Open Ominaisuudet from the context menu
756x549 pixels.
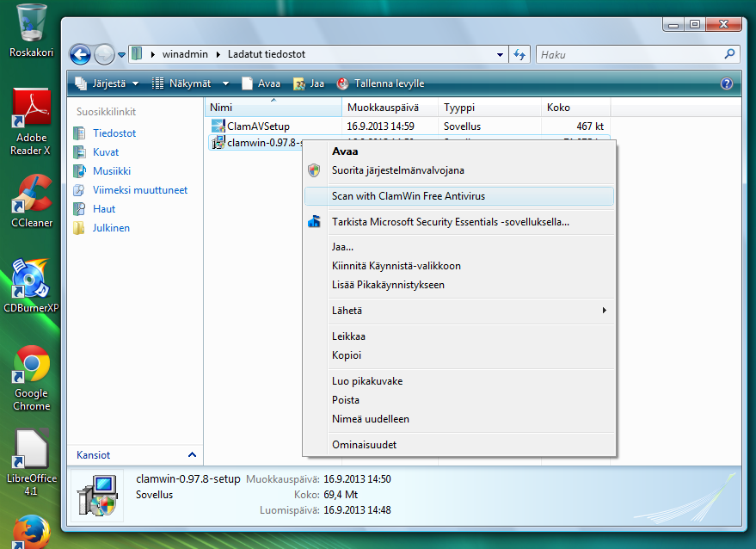click(459, 445)
